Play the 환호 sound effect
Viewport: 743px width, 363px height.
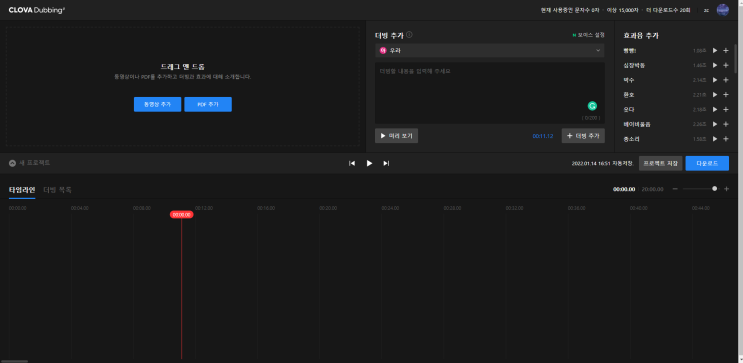click(715, 95)
